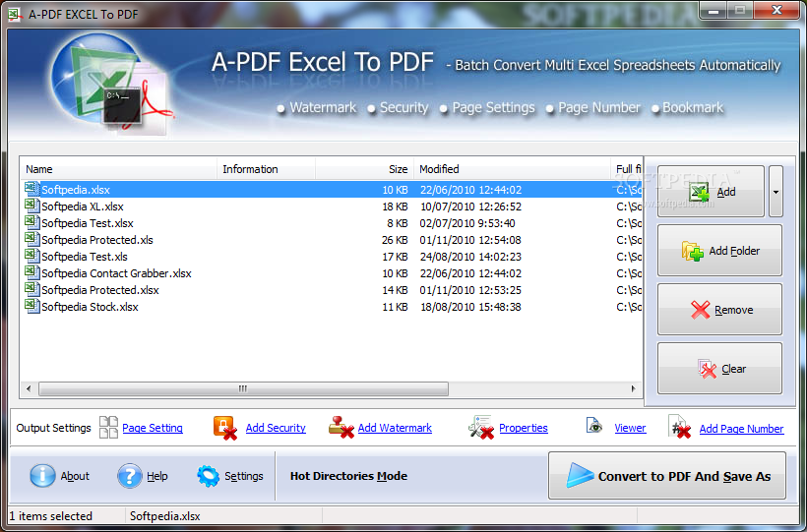Screen dimensions: 807x532
Task: Open the Page Setting link
Action: click(x=153, y=428)
